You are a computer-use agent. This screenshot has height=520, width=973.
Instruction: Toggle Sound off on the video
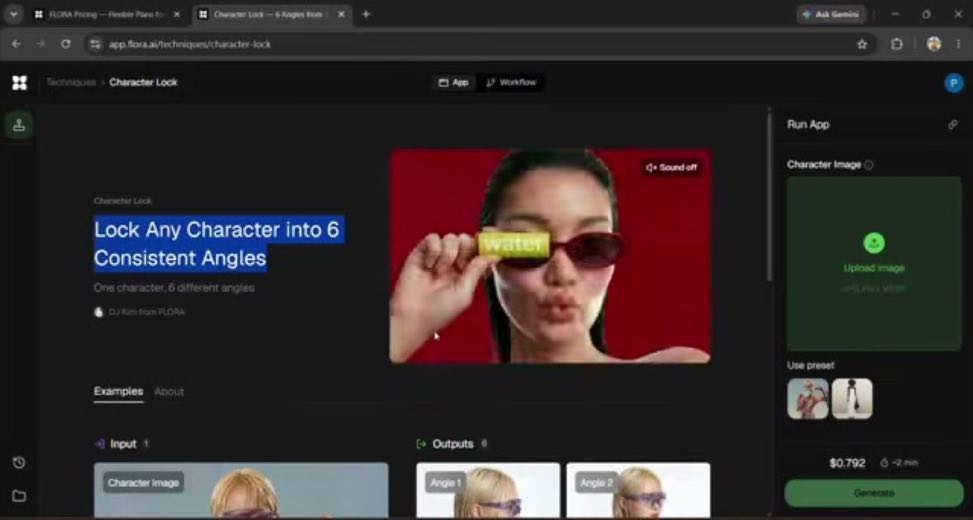[x=671, y=168]
